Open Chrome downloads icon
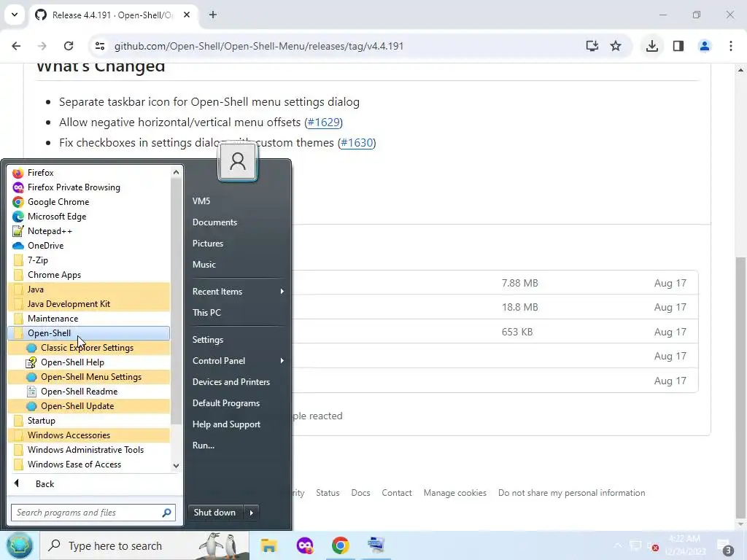Viewport: 747px width, 560px height. 651,46
